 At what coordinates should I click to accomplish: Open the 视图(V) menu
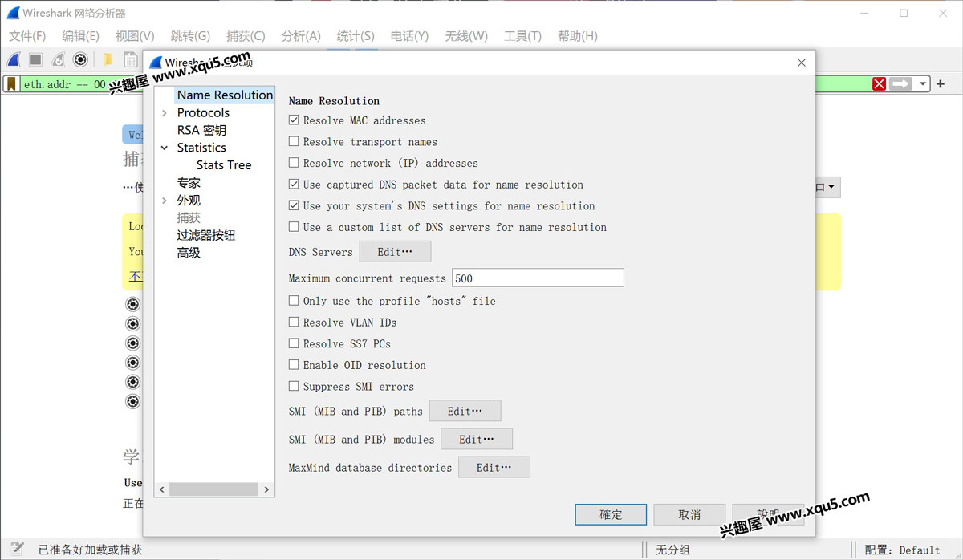click(135, 36)
